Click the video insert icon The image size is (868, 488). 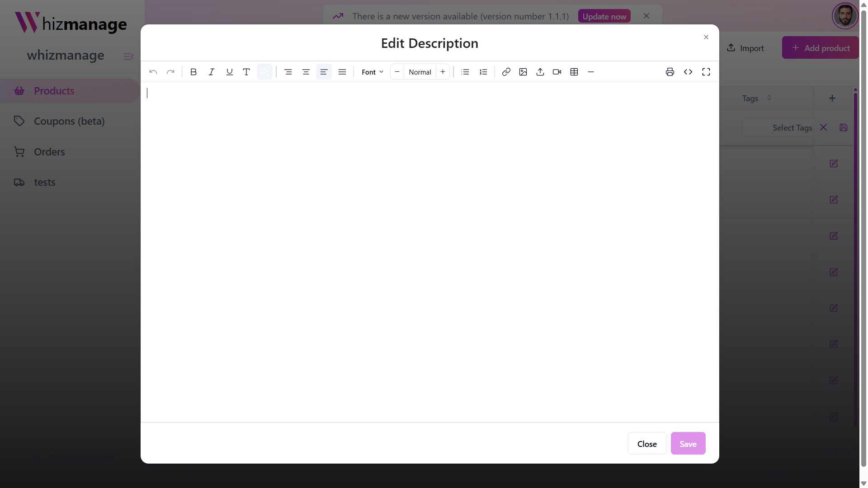point(557,72)
